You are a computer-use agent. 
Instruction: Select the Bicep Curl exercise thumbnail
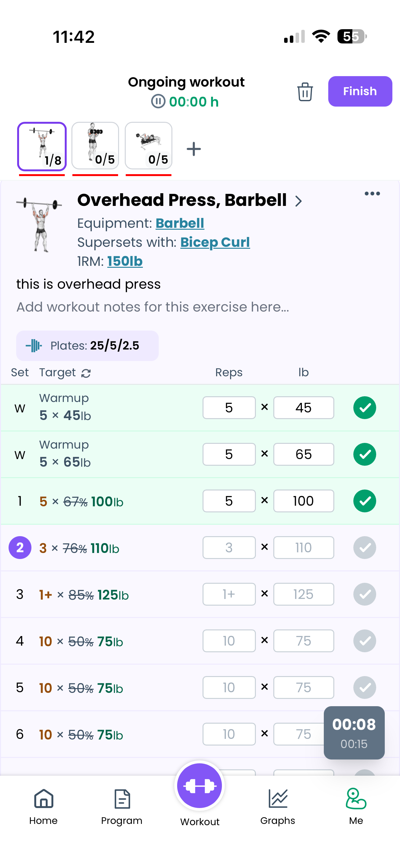click(95, 146)
